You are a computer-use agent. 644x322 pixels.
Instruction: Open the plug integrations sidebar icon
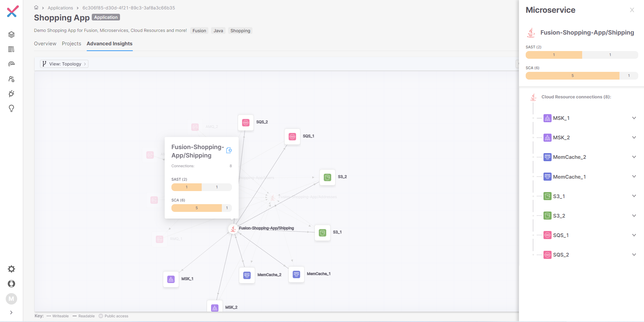pos(11,94)
